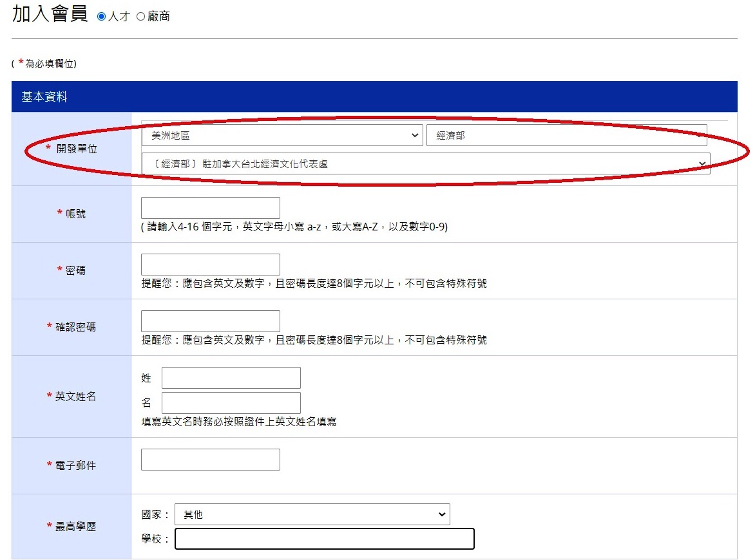Click the 確認密碼 confirm password field

point(210,321)
